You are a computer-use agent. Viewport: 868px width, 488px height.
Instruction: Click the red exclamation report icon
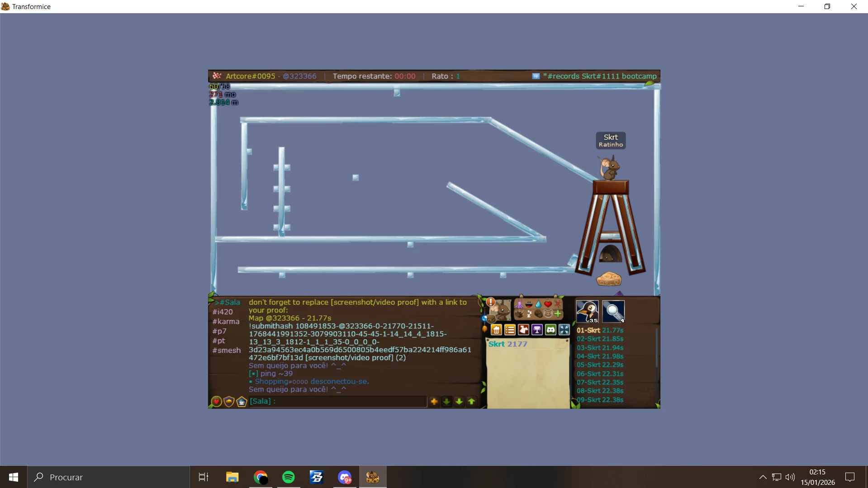[491, 302]
